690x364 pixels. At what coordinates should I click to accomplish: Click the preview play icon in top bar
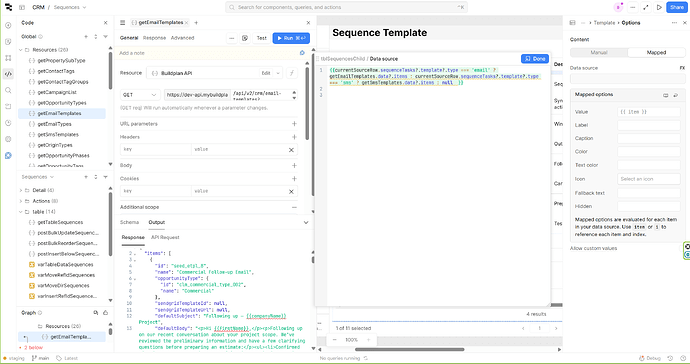pos(659,7)
